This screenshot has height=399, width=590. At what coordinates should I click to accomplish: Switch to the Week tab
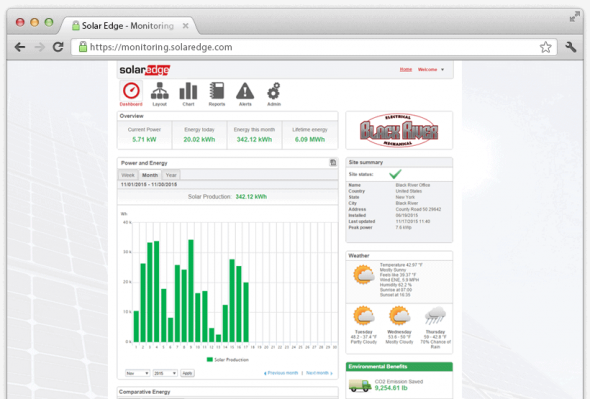click(x=128, y=175)
